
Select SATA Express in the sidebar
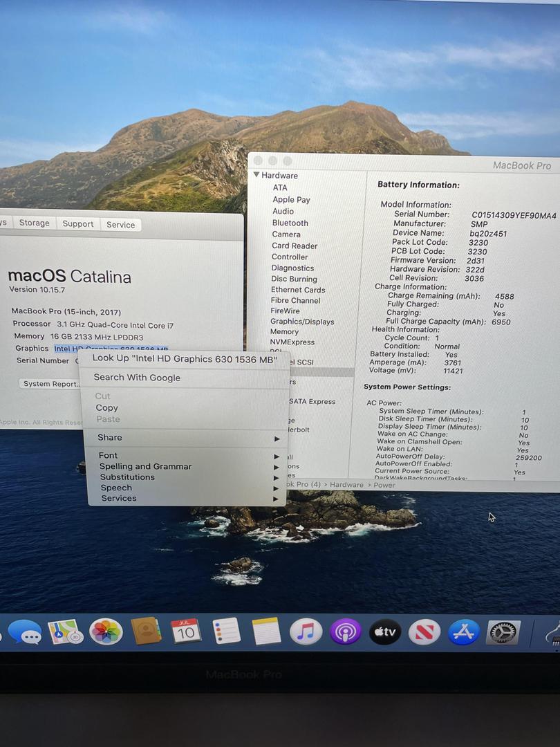312,402
